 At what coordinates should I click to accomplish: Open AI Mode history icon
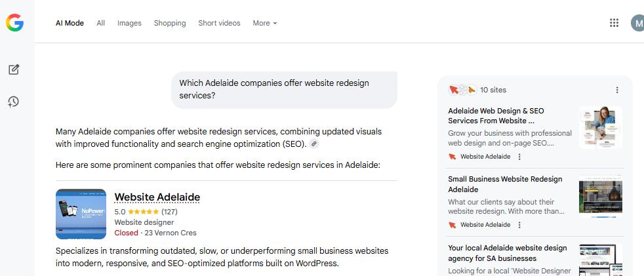14,102
